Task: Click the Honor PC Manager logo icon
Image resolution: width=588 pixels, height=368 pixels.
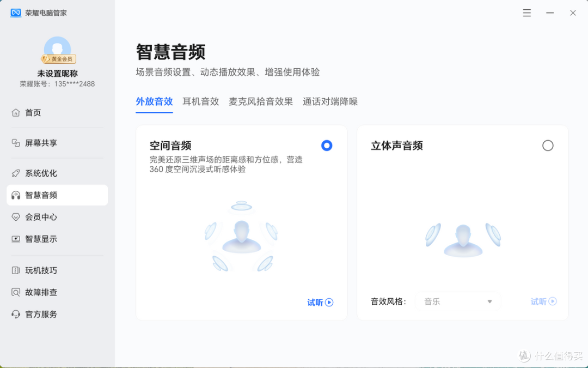Action: (16, 13)
